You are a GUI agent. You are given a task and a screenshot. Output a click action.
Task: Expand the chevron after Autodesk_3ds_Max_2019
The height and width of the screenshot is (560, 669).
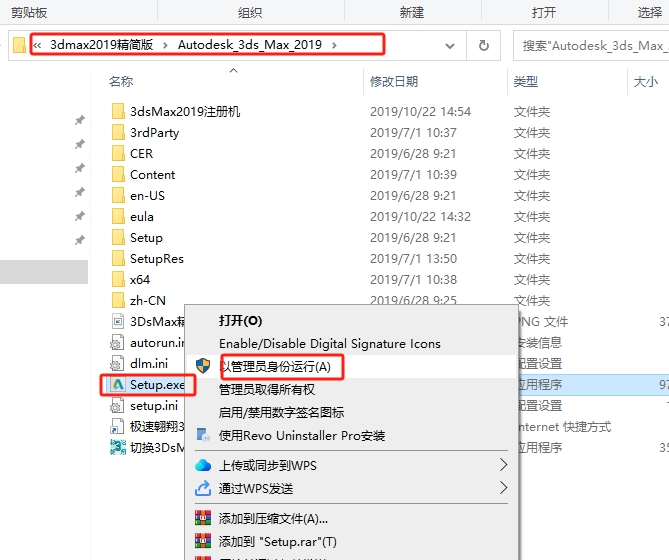pos(334,45)
